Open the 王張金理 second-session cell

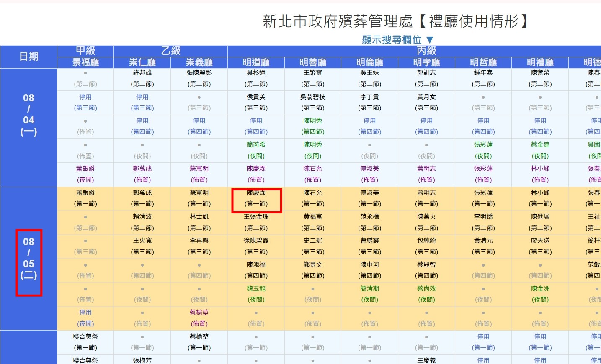coord(256,222)
